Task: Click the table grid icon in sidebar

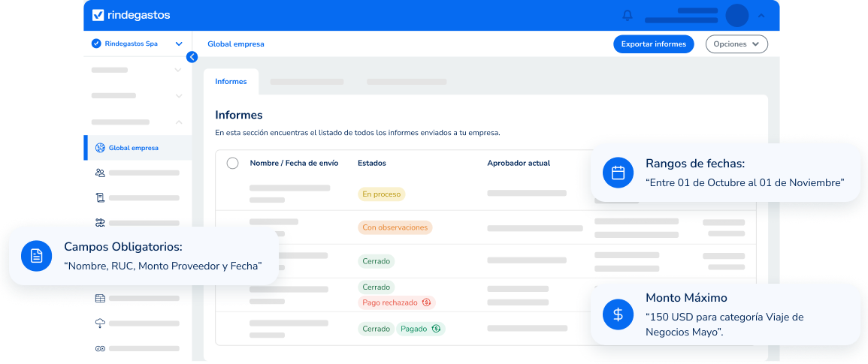Action: pos(100,299)
